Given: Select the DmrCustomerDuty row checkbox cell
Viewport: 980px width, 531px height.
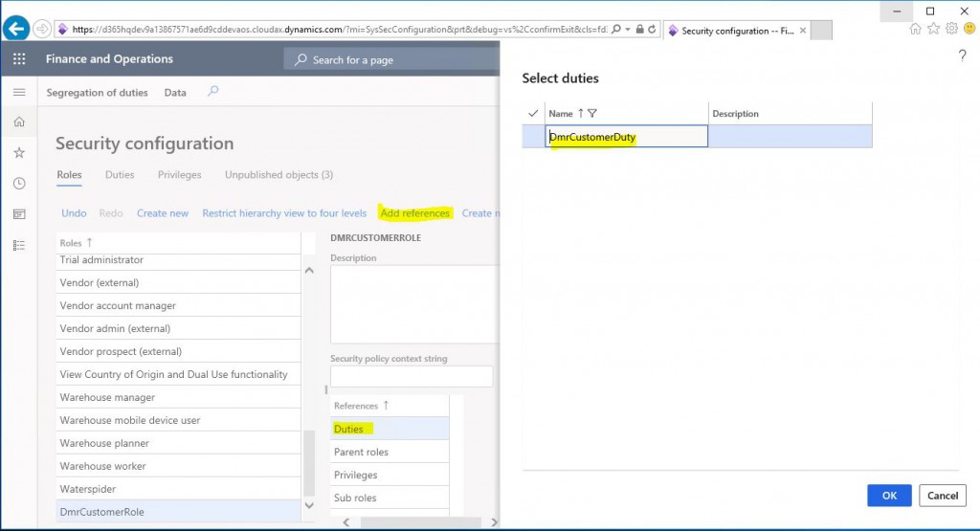Looking at the screenshot, I should (x=533, y=136).
